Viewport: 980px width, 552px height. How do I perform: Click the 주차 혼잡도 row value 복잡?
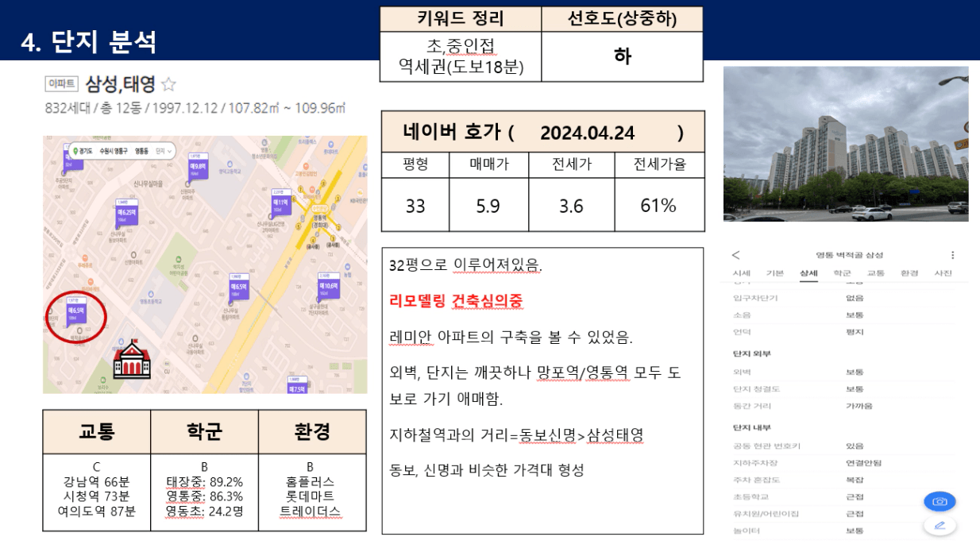click(855, 480)
